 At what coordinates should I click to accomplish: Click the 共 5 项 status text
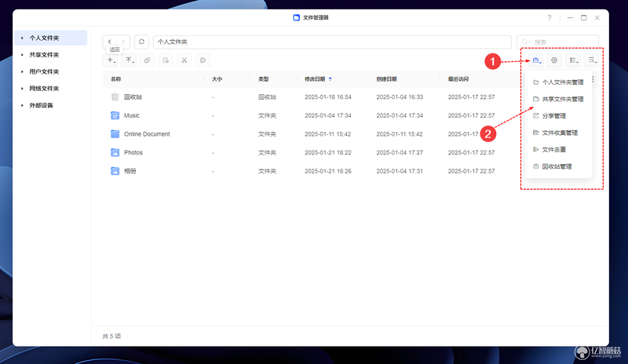coord(111,336)
